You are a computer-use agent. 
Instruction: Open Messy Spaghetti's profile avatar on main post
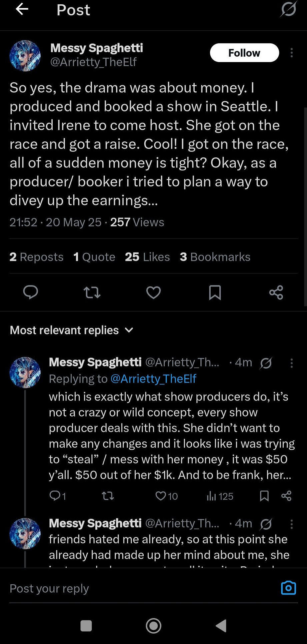(25, 56)
